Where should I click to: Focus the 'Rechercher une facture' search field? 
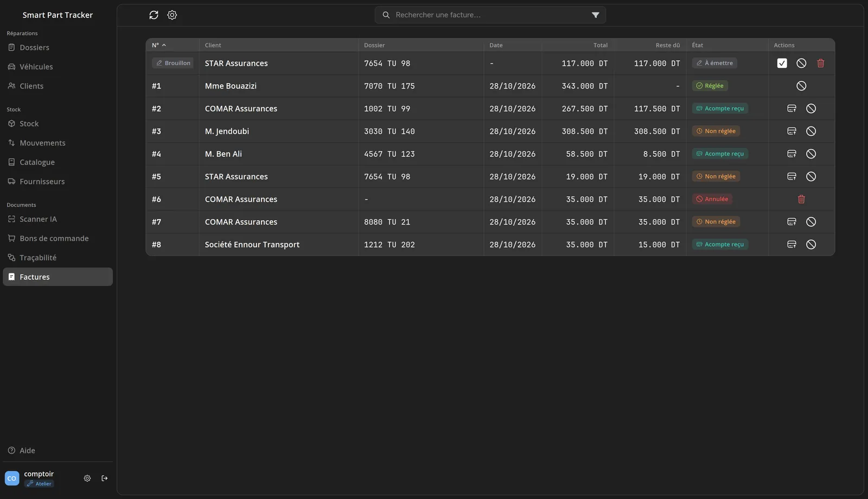490,15
